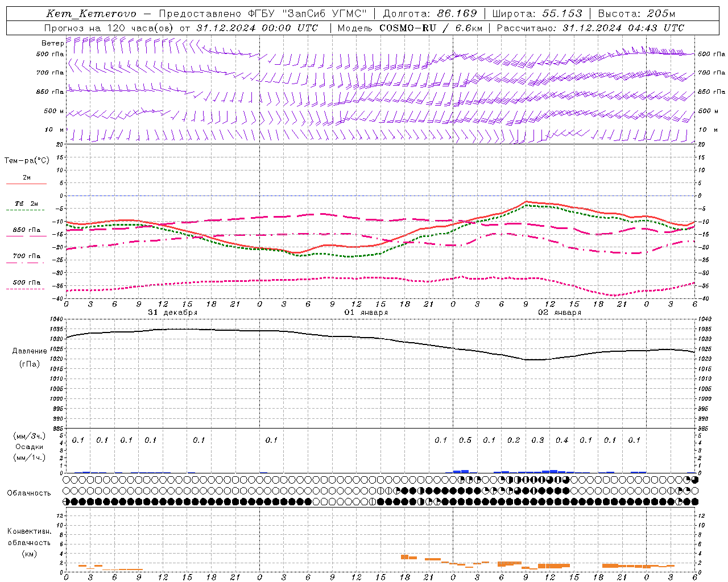The height and width of the screenshot is (582, 728).
Task: Select the 0.5 precipitation value
Action: click(465, 440)
